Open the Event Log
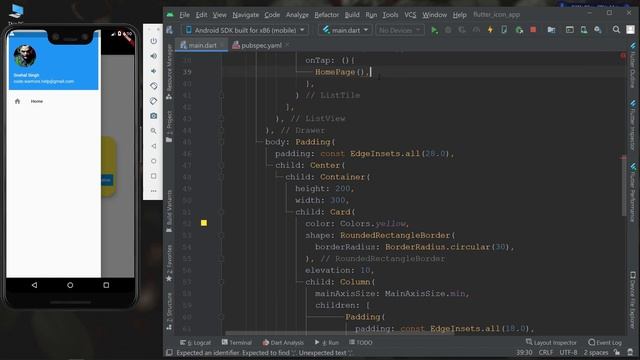This screenshot has width=640, height=360. pyautogui.click(x=605, y=342)
